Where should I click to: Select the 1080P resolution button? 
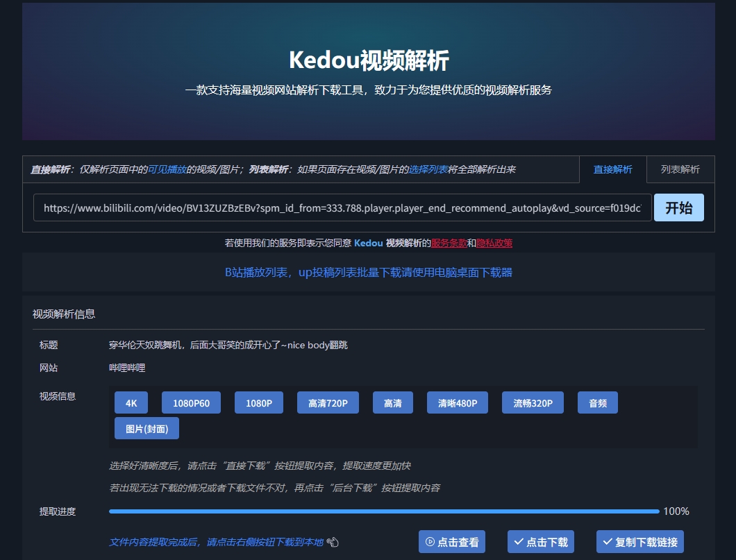pos(259,403)
